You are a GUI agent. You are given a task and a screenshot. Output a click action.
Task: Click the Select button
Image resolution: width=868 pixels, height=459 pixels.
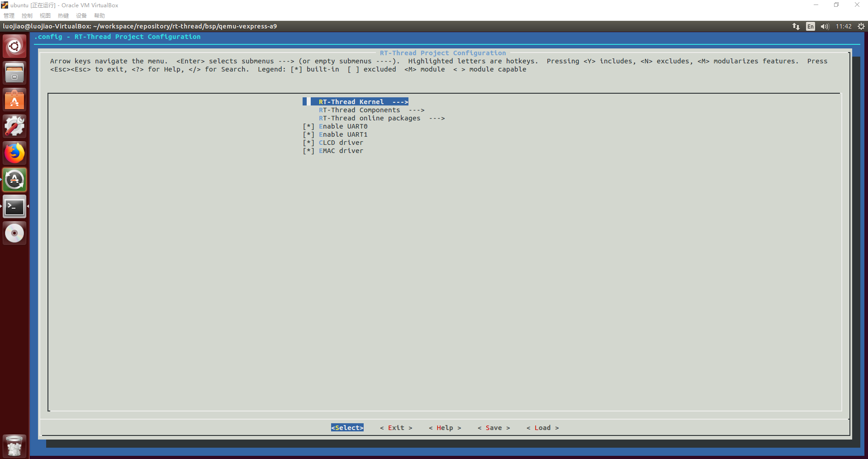pyautogui.click(x=347, y=428)
